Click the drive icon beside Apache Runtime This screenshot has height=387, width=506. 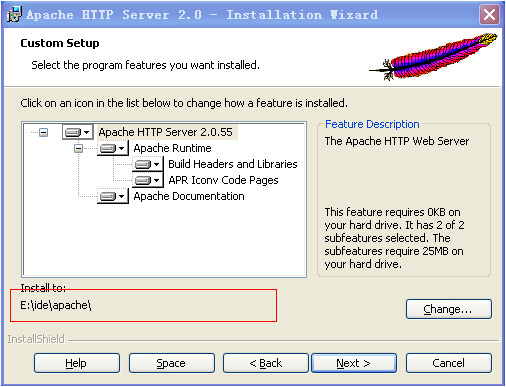pyautogui.click(x=108, y=148)
